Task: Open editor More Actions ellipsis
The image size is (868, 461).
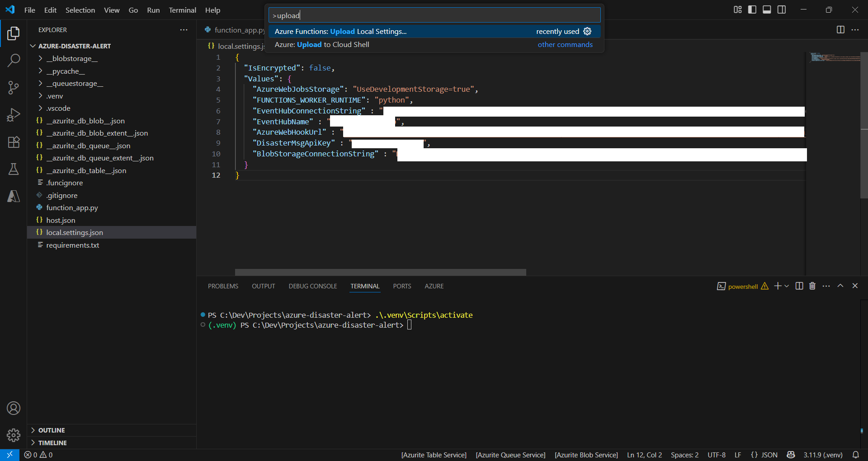Action: (x=855, y=30)
